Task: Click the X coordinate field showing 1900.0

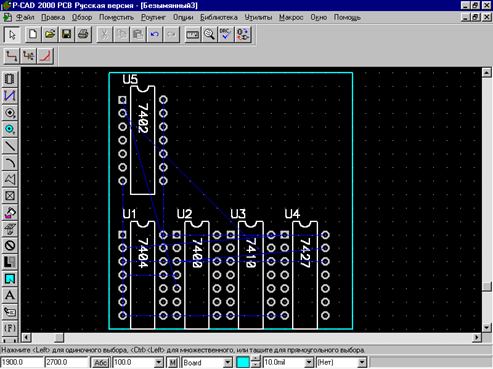Action: [x=22, y=362]
